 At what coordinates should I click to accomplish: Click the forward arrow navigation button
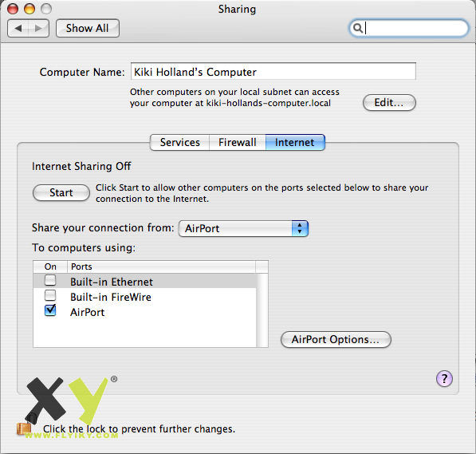pos(38,29)
